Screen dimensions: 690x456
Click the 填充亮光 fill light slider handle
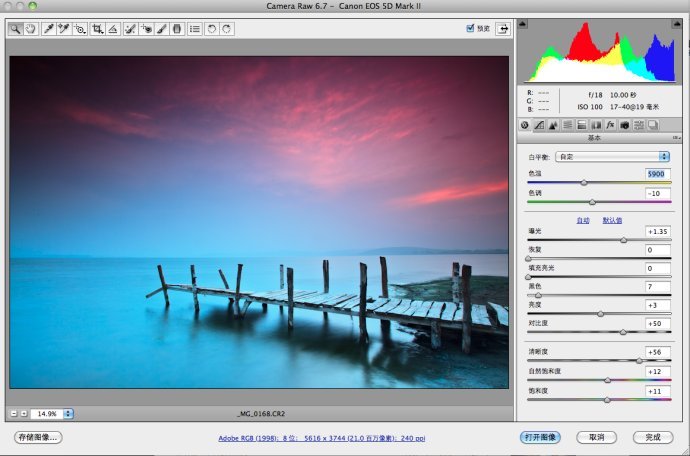[529, 277]
